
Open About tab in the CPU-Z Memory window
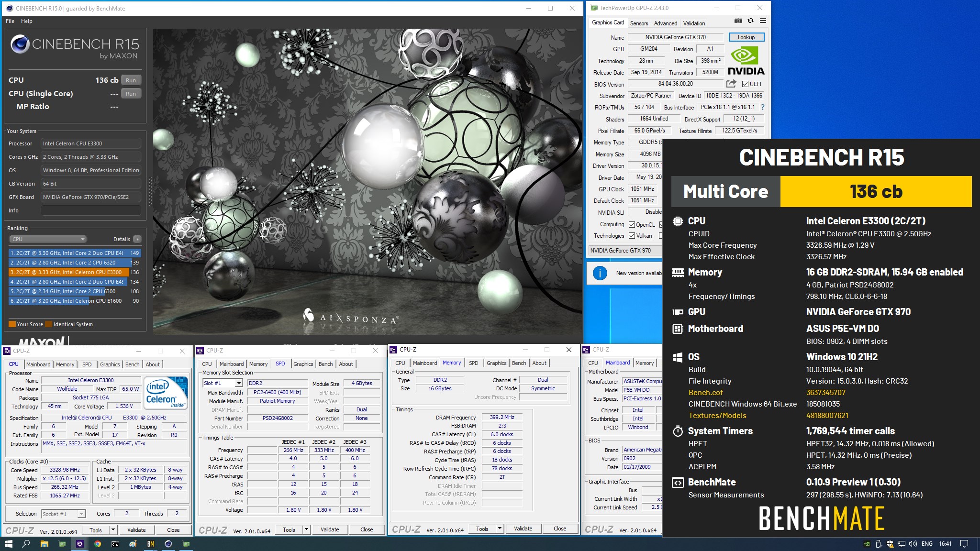[x=539, y=363]
